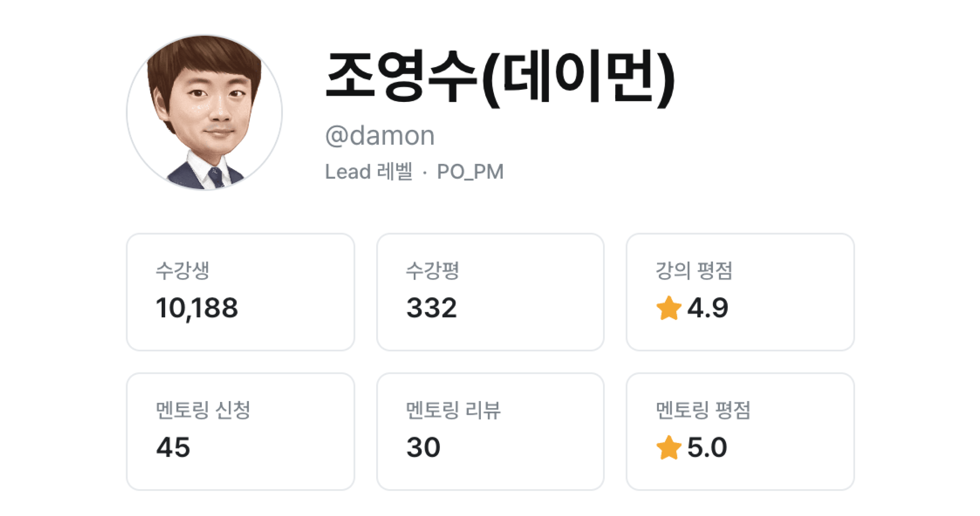Image resolution: width=980 pixels, height=516 pixels.
Task: Click the 332 review count
Action: point(432,308)
